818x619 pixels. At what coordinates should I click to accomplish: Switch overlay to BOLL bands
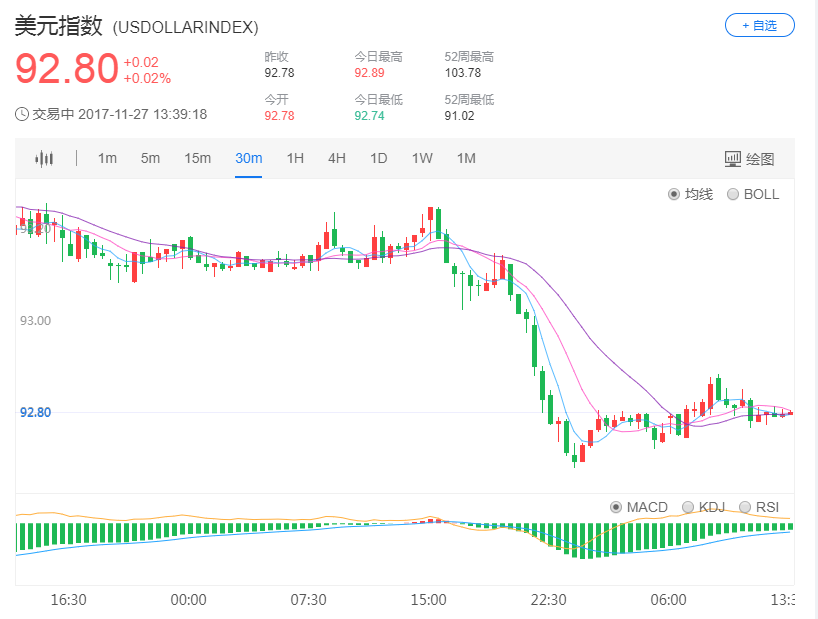[x=753, y=194]
